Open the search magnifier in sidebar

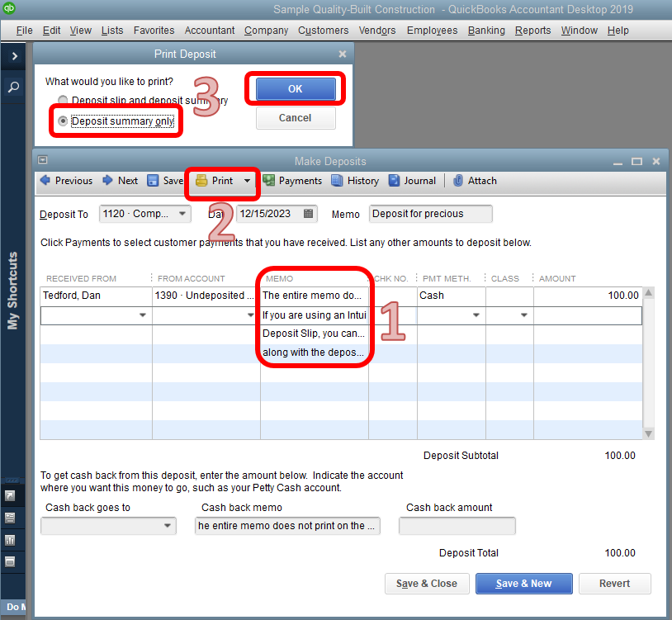[x=14, y=87]
